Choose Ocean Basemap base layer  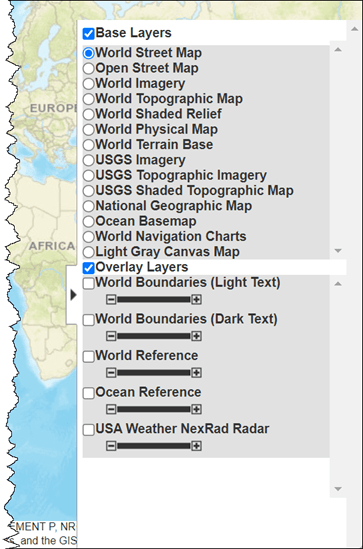point(89,221)
